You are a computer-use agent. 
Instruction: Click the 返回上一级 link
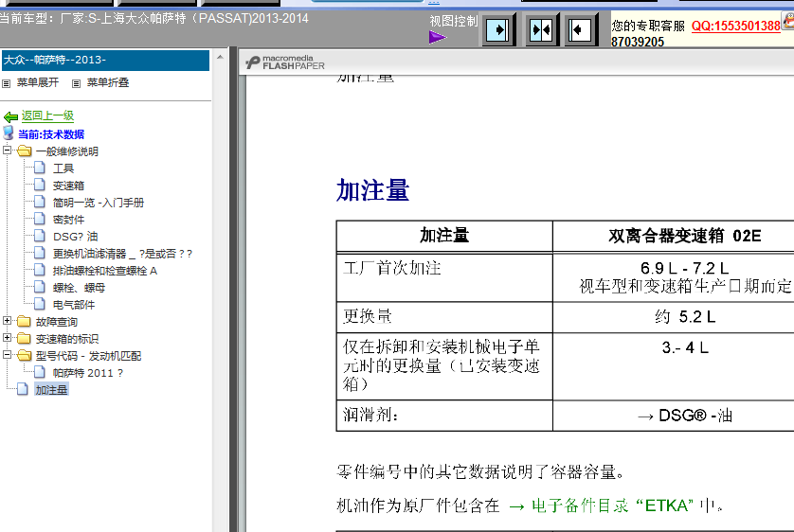point(47,115)
